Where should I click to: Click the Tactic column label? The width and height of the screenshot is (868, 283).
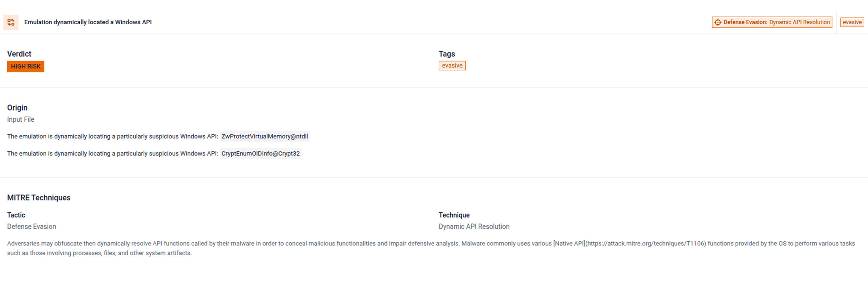point(16,215)
